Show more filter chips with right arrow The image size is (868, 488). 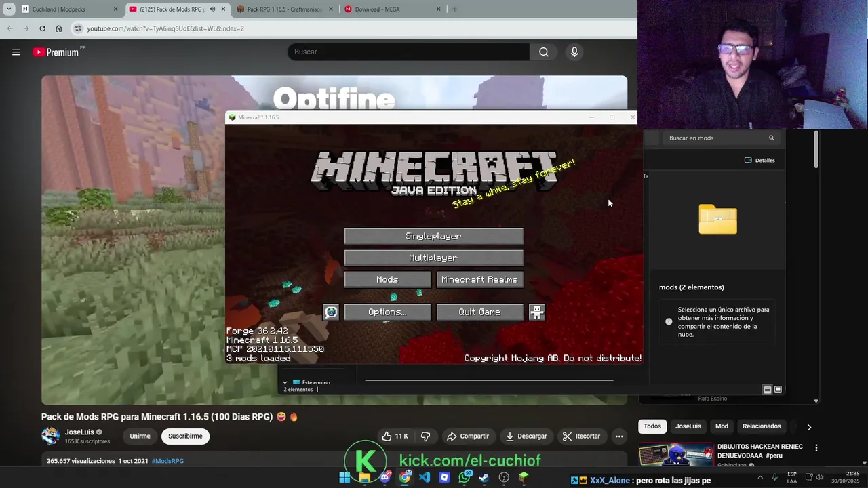[x=809, y=427]
